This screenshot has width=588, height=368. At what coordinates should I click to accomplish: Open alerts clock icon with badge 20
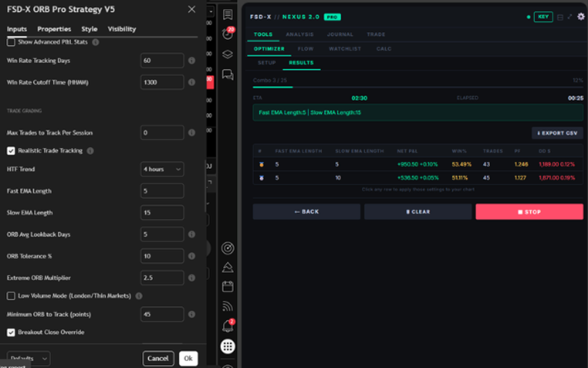228,34
